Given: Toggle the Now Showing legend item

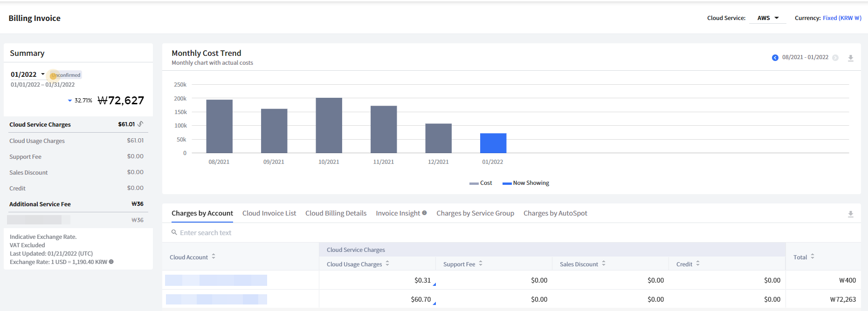Looking at the screenshot, I should (526, 183).
